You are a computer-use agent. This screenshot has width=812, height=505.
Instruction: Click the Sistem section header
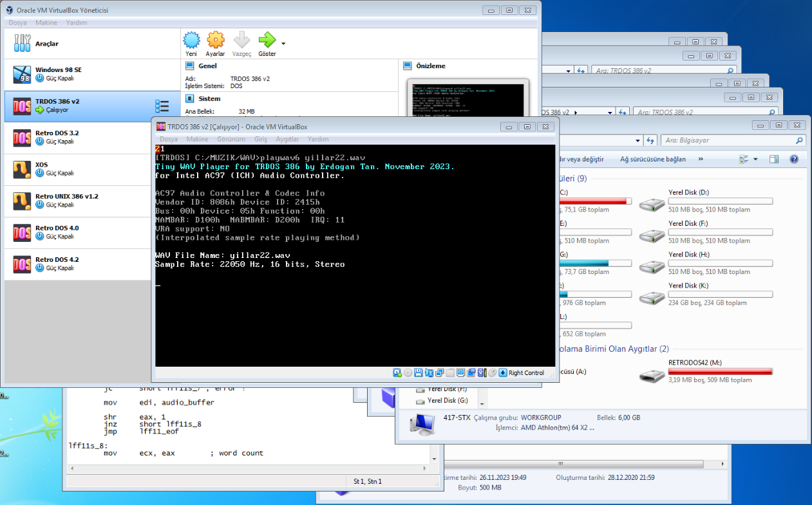click(209, 98)
